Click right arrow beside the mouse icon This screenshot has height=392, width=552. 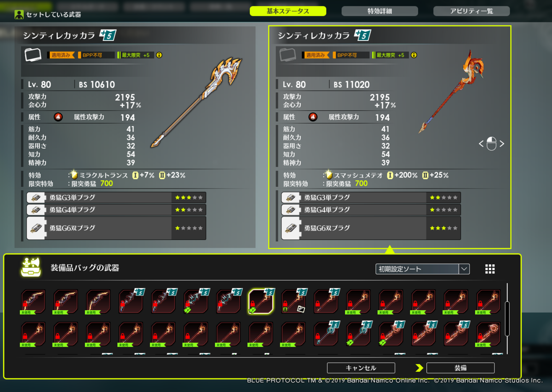click(x=502, y=144)
